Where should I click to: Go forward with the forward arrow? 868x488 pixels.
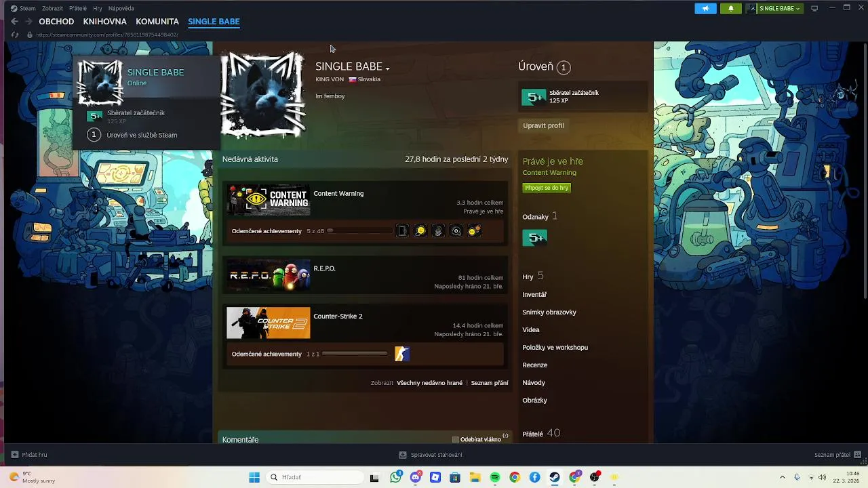[x=28, y=22]
